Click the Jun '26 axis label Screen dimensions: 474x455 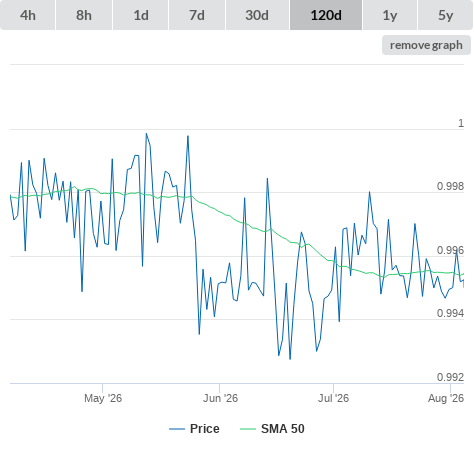(x=220, y=398)
